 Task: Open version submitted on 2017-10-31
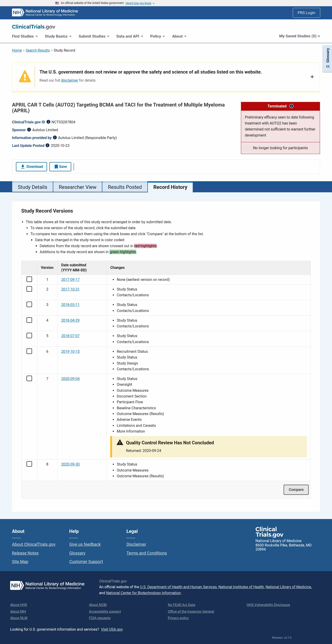click(x=70, y=289)
